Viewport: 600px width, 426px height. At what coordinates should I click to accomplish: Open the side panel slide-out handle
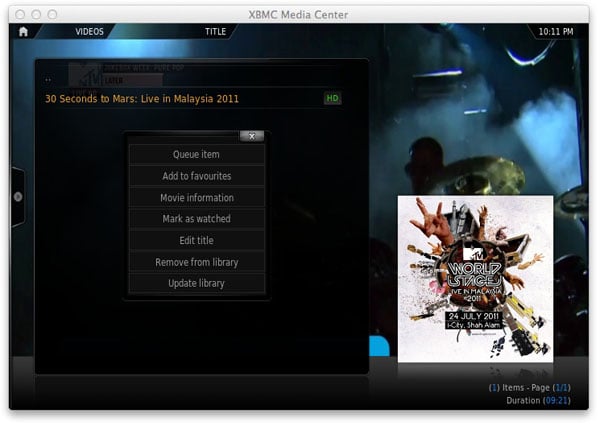[x=18, y=197]
